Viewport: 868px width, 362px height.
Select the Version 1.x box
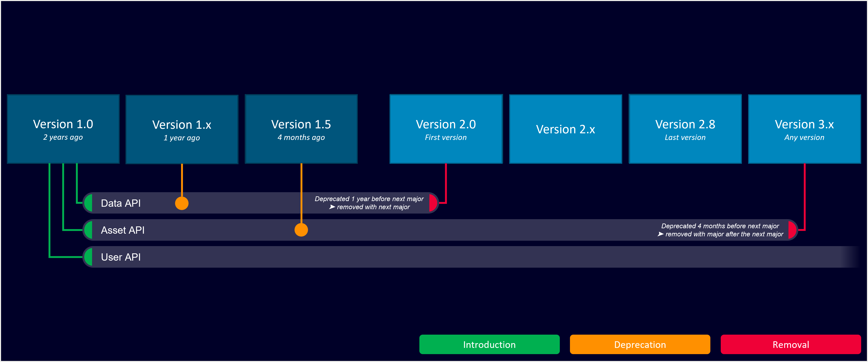(x=182, y=129)
